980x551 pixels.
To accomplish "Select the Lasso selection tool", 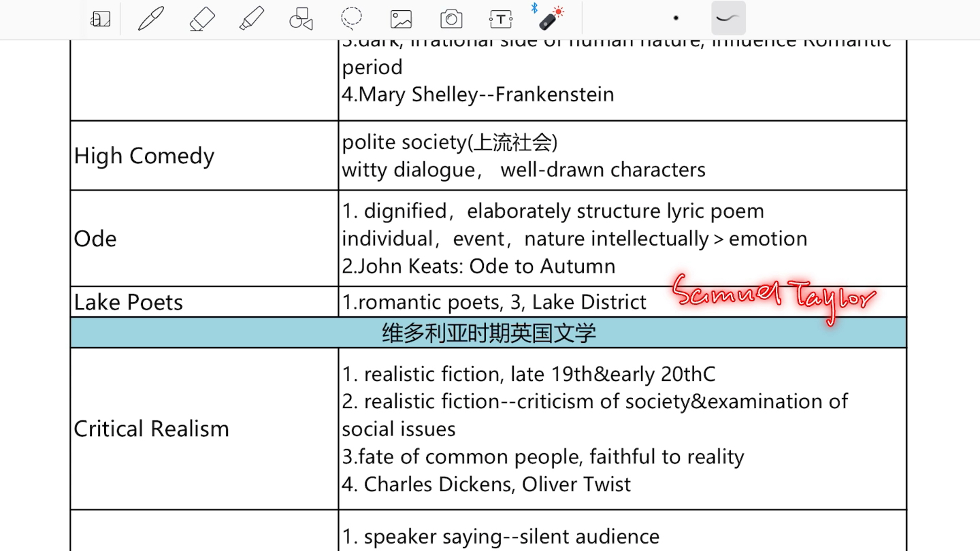I will pyautogui.click(x=351, y=19).
